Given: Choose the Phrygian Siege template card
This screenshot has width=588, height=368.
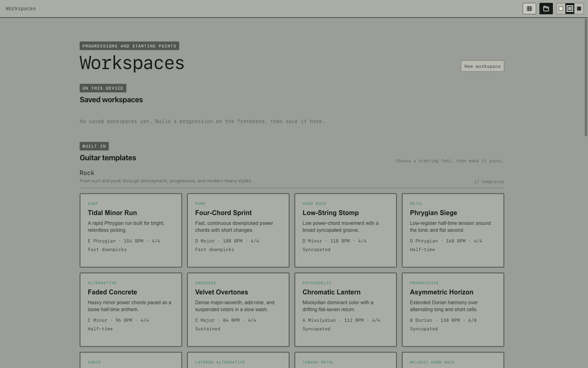Looking at the screenshot, I should click(453, 231).
